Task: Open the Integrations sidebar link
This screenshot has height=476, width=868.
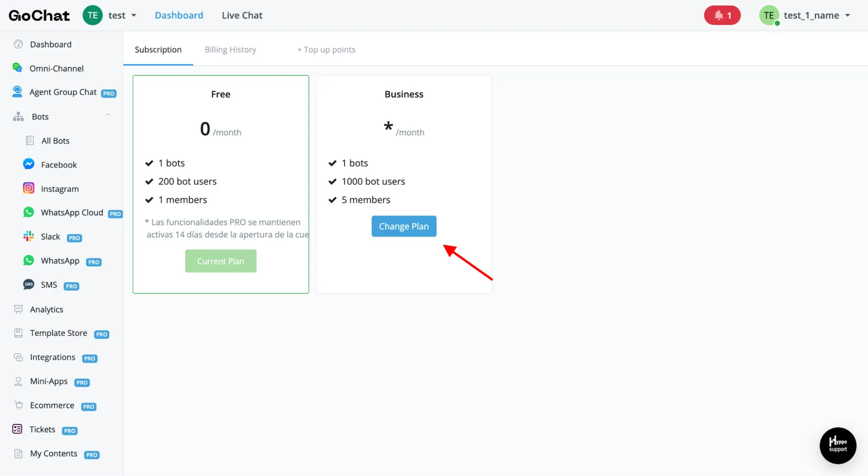Action: [x=53, y=357]
